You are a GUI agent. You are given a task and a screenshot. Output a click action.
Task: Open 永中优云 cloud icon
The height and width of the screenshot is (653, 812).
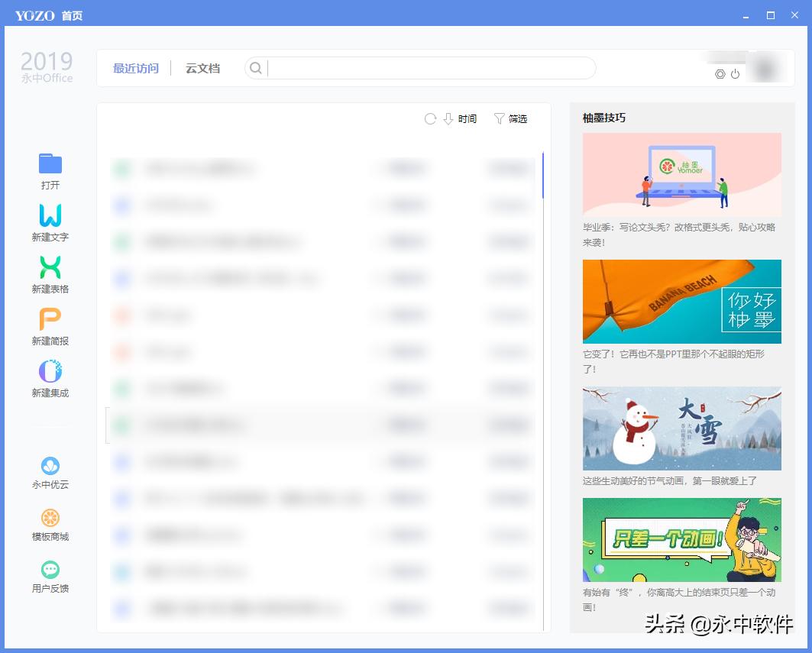(x=50, y=466)
